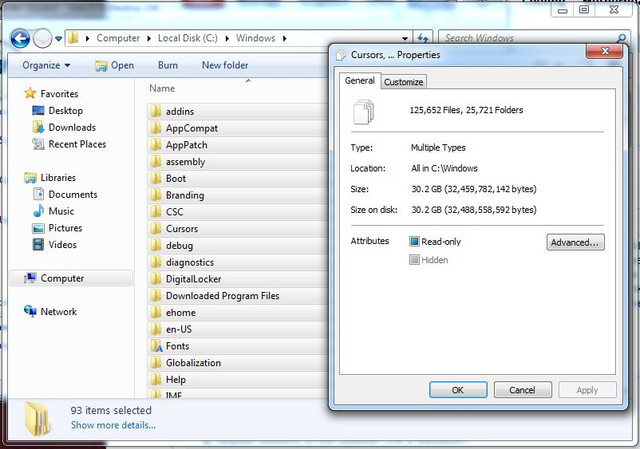Select Favorites star icon in sidebar
Screen dimensions: 640x449
(x=30, y=93)
